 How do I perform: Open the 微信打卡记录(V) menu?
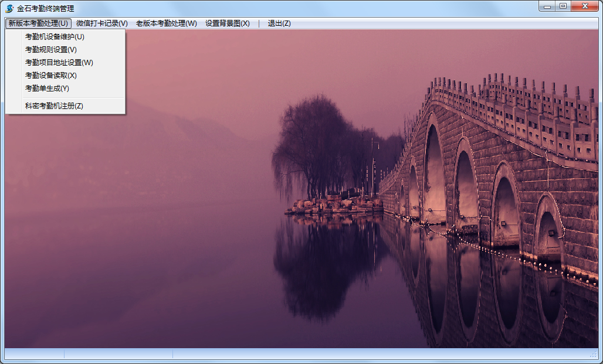102,23
